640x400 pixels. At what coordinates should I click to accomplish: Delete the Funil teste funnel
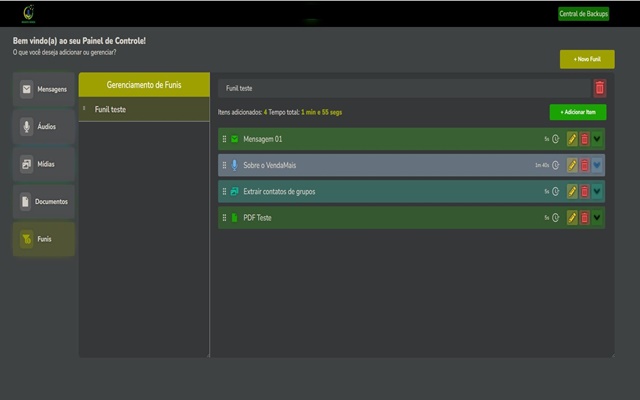[600, 88]
